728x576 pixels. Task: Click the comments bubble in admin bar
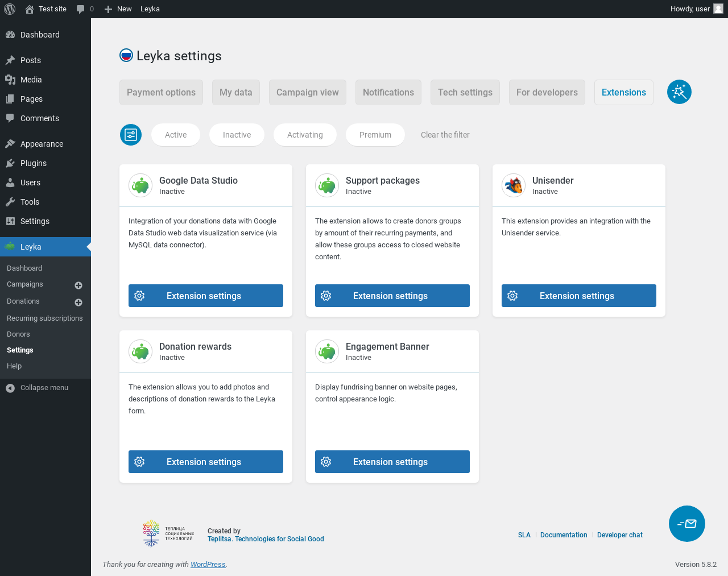click(x=85, y=9)
